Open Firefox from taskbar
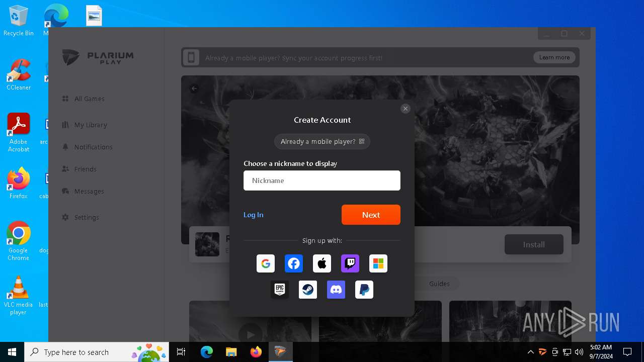Image resolution: width=644 pixels, height=362 pixels. (x=256, y=352)
